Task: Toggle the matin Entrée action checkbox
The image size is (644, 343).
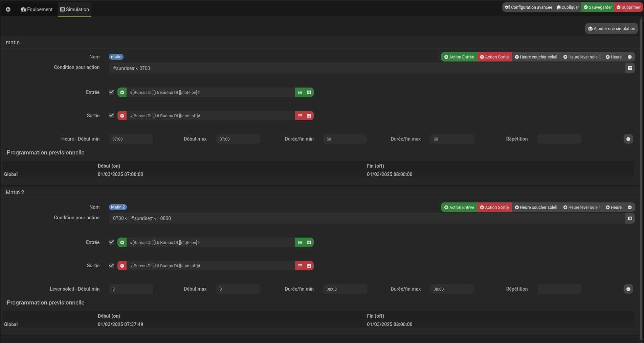Action: (x=111, y=92)
